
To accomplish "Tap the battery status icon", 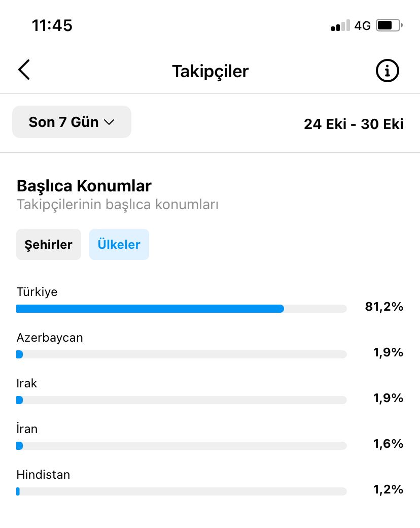I will pyautogui.click(x=390, y=25).
